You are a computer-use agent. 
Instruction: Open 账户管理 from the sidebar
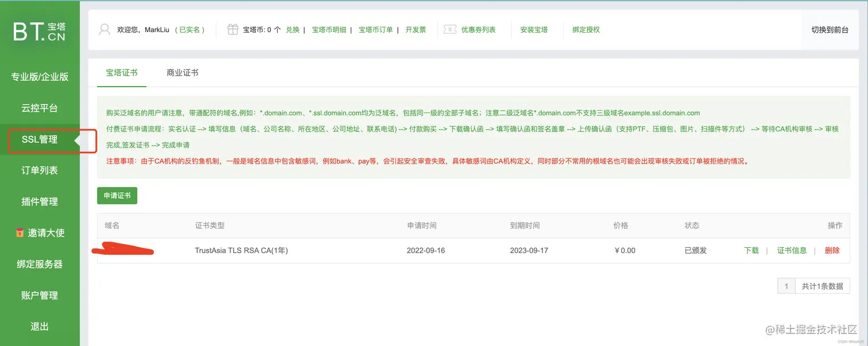point(39,295)
